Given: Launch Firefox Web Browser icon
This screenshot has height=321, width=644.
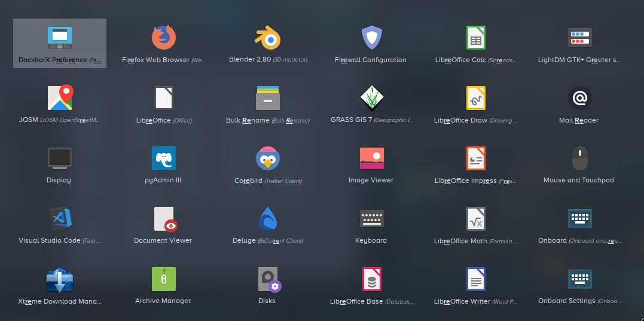Looking at the screenshot, I should pyautogui.click(x=163, y=37).
